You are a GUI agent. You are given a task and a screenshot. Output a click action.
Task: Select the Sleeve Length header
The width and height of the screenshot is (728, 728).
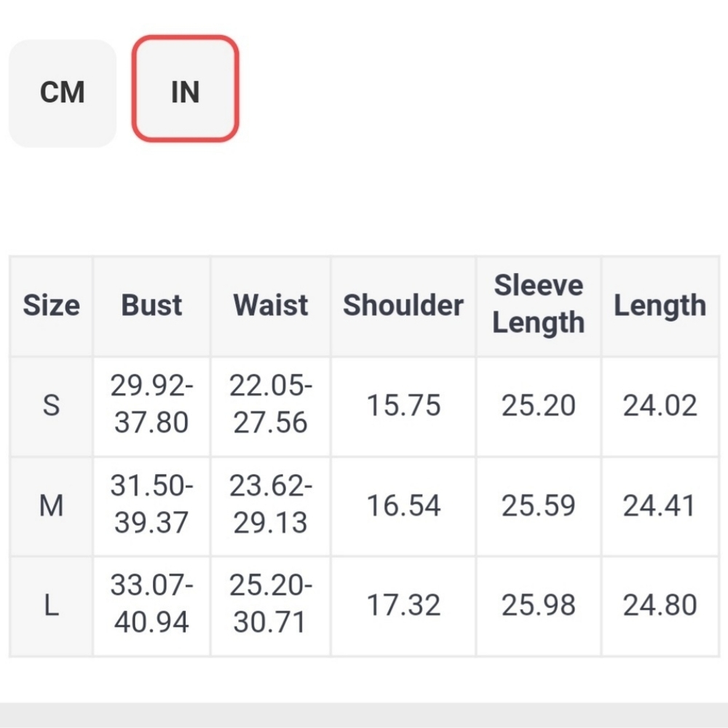coord(539,304)
